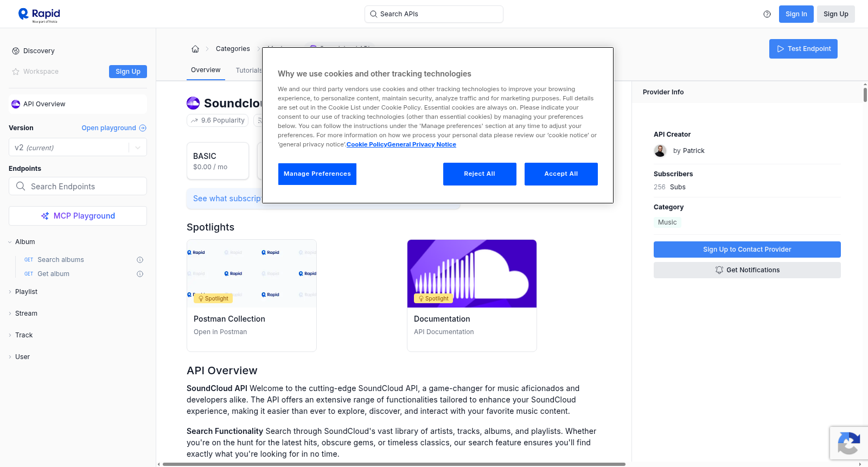Image resolution: width=868 pixels, height=467 pixels.
Task: Open the MCP Playground
Action: 78,216
